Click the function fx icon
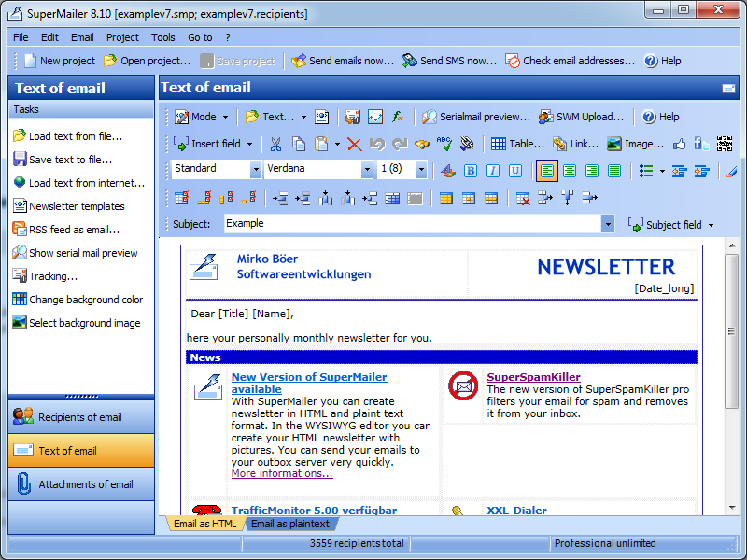The image size is (747, 560). point(398,117)
